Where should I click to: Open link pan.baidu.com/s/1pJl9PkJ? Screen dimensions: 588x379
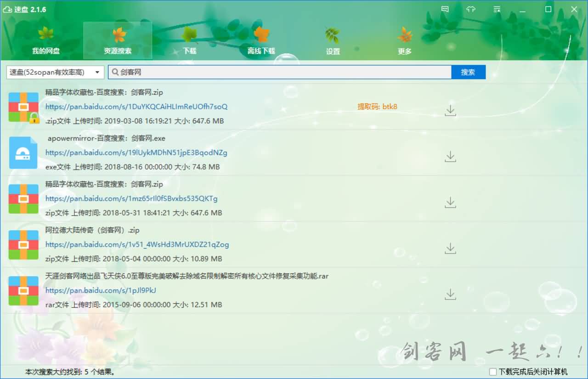click(x=101, y=290)
